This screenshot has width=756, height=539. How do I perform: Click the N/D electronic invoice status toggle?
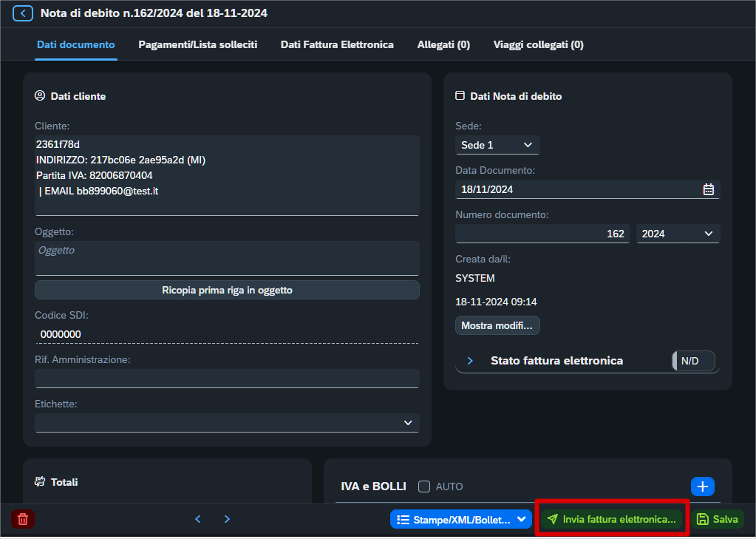tap(693, 361)
